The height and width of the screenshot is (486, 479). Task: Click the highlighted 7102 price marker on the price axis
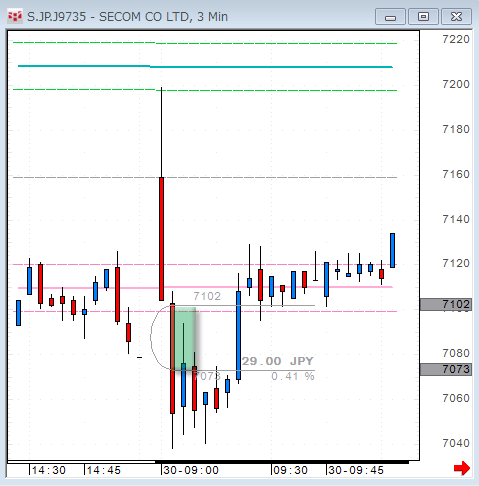point(446,304)
